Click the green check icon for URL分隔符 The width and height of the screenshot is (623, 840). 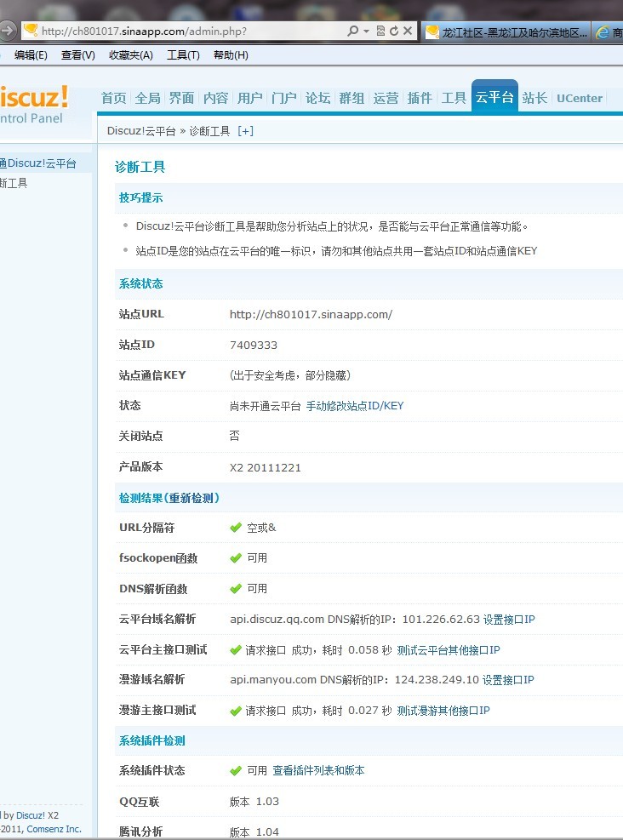point(236,528)
